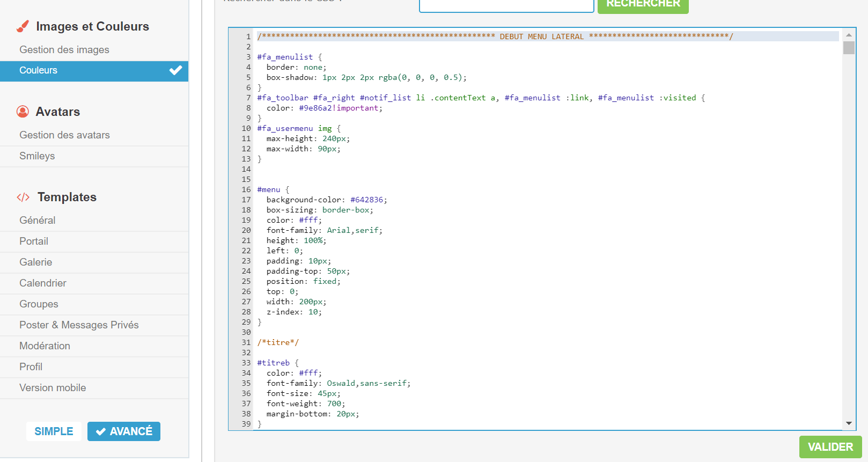This screenshot has height=462, width=868.
Task: Click the position: fixed line
Action: click(x=304, y=281)
